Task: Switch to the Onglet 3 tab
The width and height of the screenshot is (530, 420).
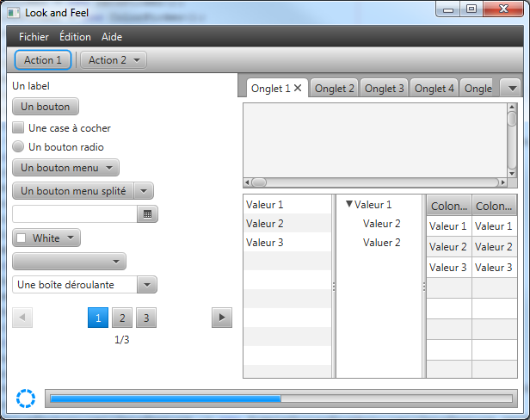Action: click(x=384, y=88)
